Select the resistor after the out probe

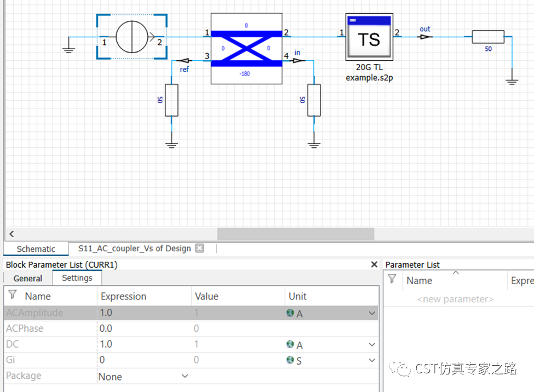click(x=488, y=37)
